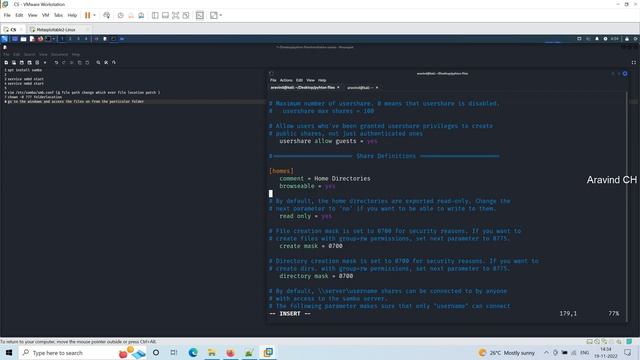Click Send Ctrl+Alt+Del toolbar icon
640x360 pixels.
coord(107,16)
